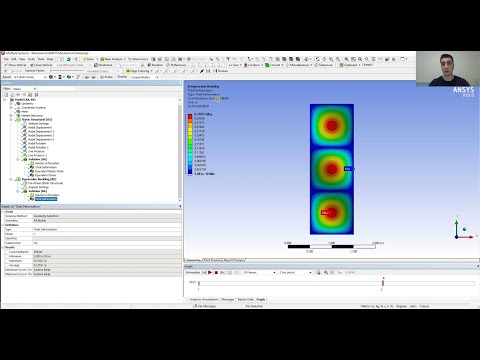Click the mode 1 marker on the timeline
This screenshot has width=480, height=360.
[x=199, y=283]
